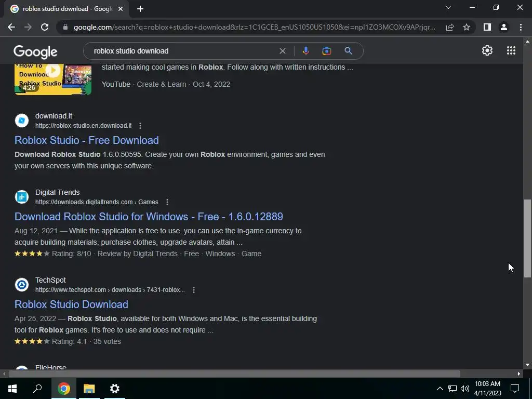Search by image with Google Lens
The height and width of the screenshot is (399, 532).
(x=326, y=51)
